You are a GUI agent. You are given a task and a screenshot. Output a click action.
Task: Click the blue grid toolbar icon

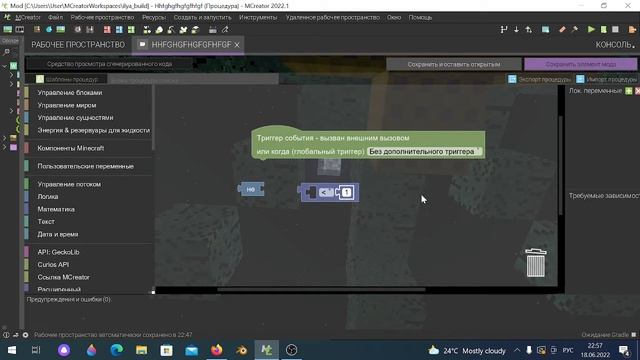pyautogui.click(x=119, y=29)
